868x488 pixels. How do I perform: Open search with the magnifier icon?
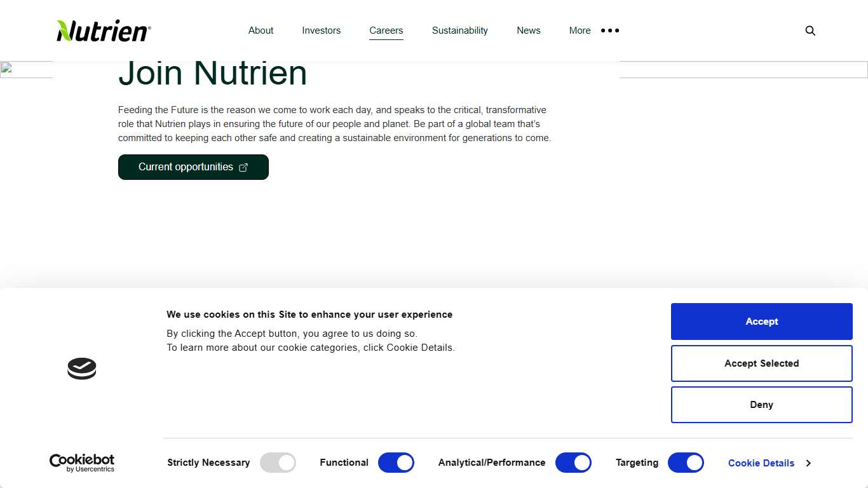point(810,30)
